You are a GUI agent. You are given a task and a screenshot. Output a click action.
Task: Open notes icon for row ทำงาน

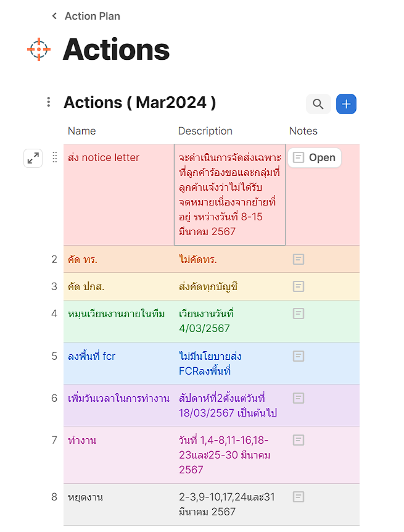tap(299, 440)
